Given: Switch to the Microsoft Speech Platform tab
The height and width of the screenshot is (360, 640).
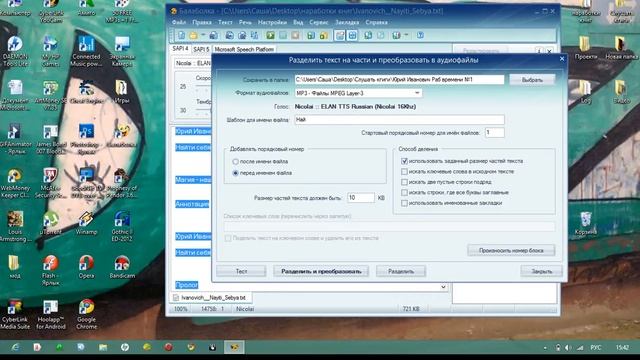Looking at the screenshot, I should point(244,49).
